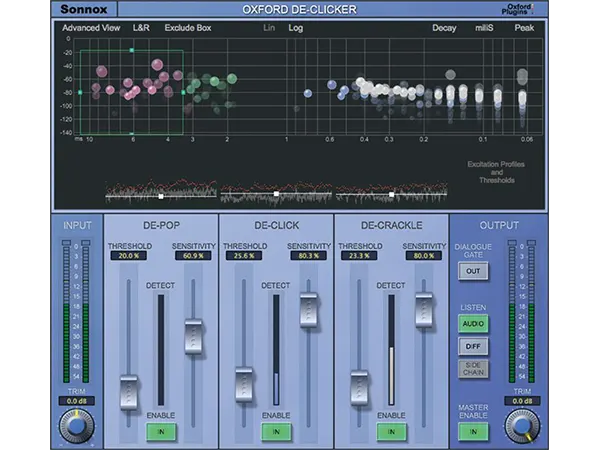
Task: Click the input level meter
Action: pos(76,312)
